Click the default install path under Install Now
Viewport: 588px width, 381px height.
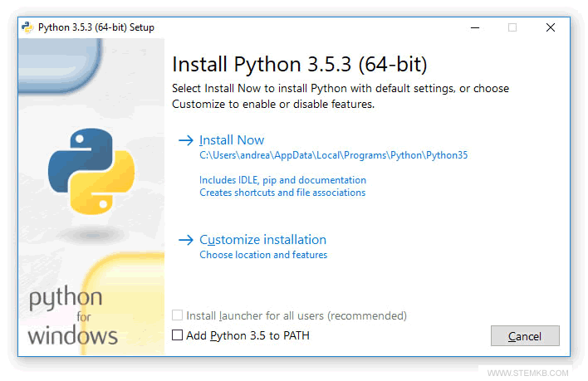coord(333,155)
